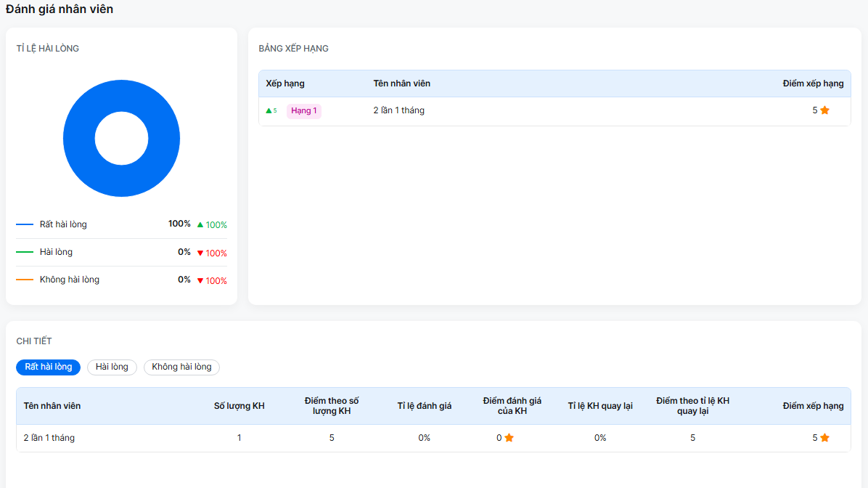Click the Hài lòng legend label
The image size is (868, 488).
pyautogui.click(x=56, y=252)
